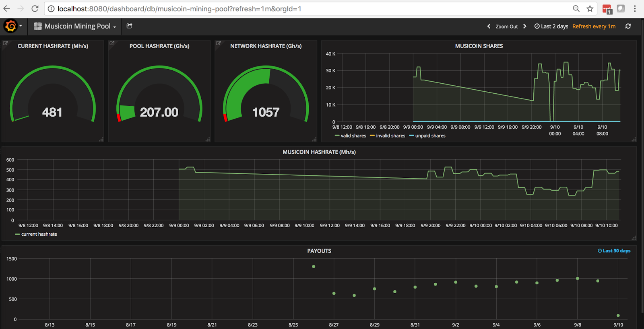Toggle the invalid shares legend series
The width and height of the screenshot is (644, 329).
point(388,136)
